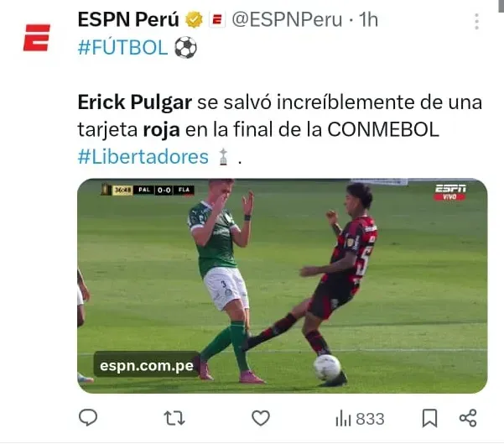Click the 1h post timestamp
The height and width of the screenshot is (444, 504).
[x=368, y=20]
